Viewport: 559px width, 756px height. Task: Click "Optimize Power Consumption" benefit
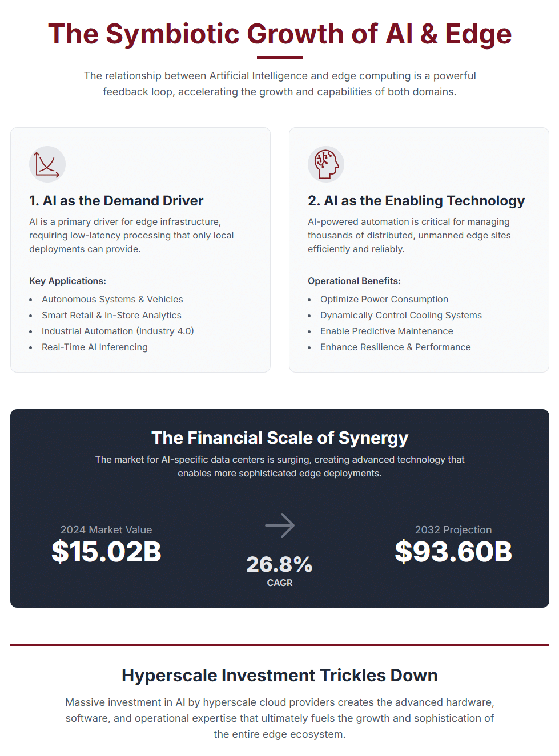(x=384, y=299)
